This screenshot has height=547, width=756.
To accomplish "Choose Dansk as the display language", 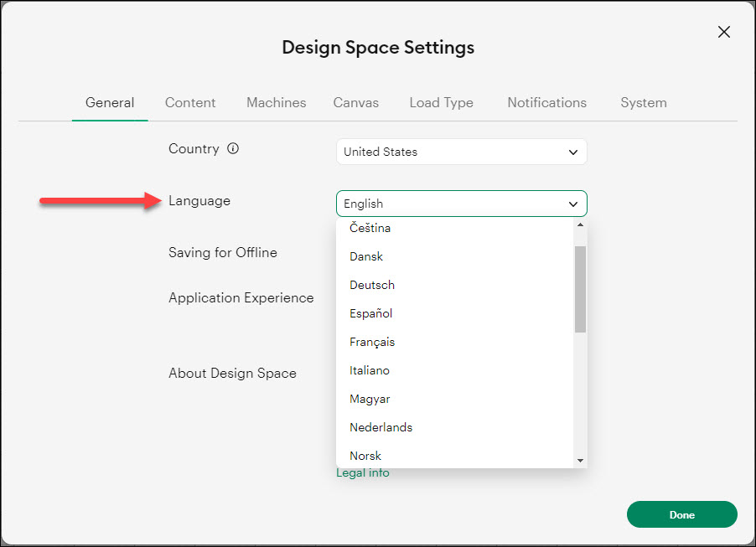I will pyautogui.click(x=365, y=256).
